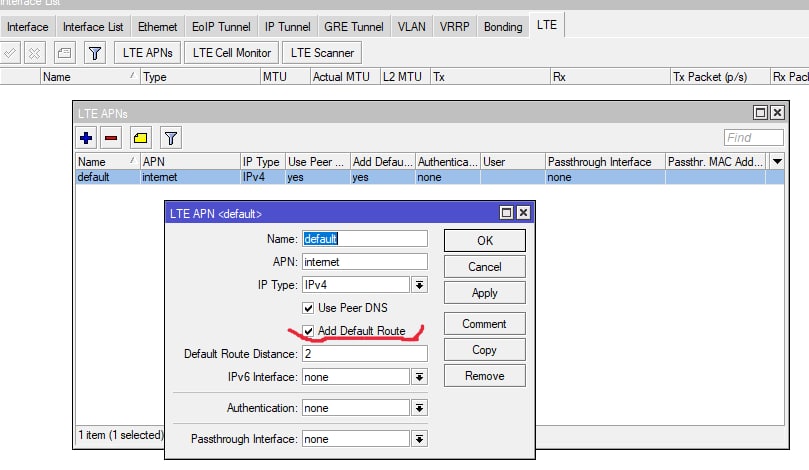The height and width of the screenshot is (470, 809).
Task: Click the User column header
Action: pos(513,161)
